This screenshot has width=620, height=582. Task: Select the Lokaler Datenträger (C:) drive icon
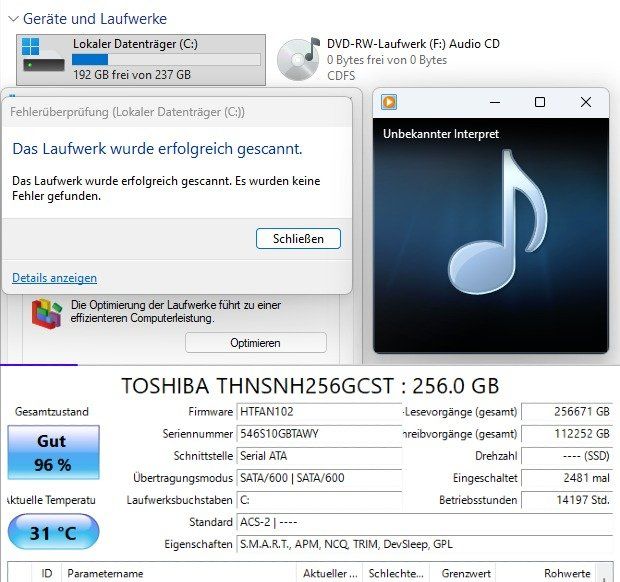point(43,56)
